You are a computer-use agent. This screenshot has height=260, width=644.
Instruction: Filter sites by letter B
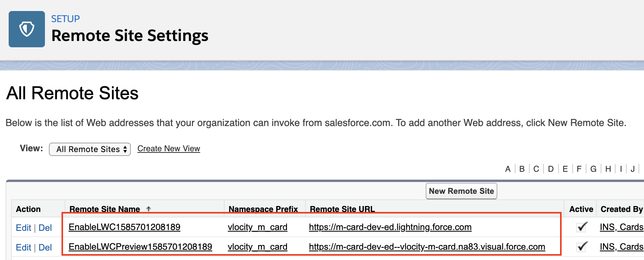pyautogui.click(x=522, y=169)
